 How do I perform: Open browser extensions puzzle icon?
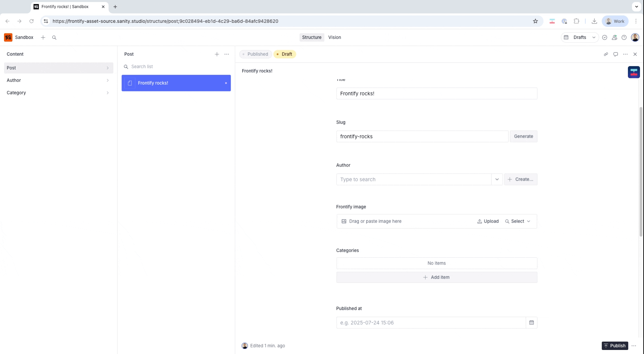coord(576,21)
